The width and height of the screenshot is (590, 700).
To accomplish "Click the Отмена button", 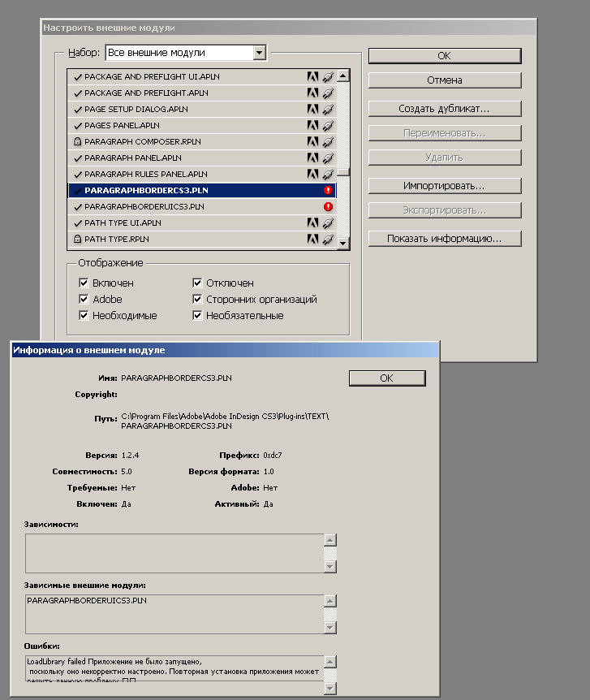I will (x=445, y=80).
